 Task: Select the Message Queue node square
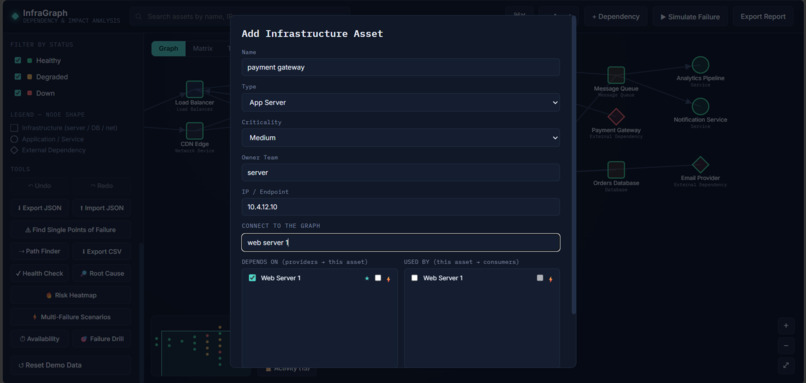(x=616, y=75)
